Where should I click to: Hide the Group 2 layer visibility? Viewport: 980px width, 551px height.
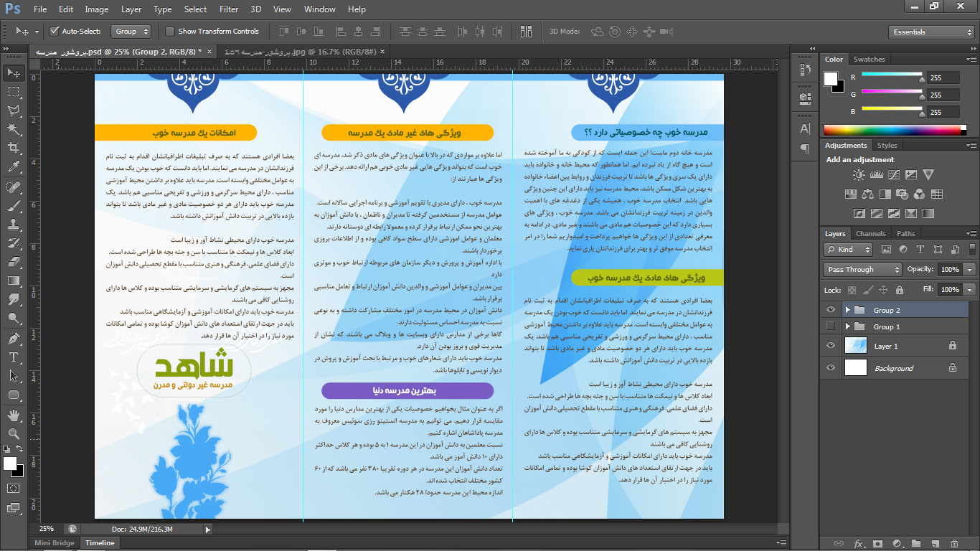(831, 310)
